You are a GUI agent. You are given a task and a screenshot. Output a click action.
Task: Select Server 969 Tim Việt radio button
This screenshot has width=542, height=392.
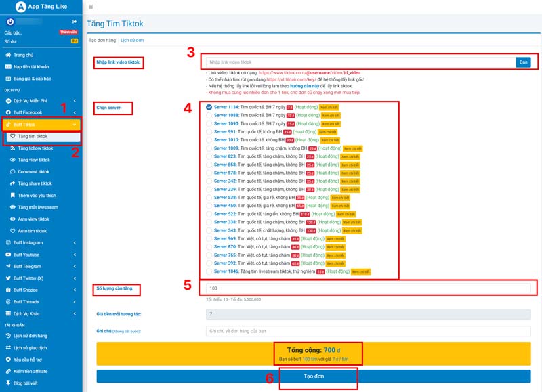tap(209, 239)
